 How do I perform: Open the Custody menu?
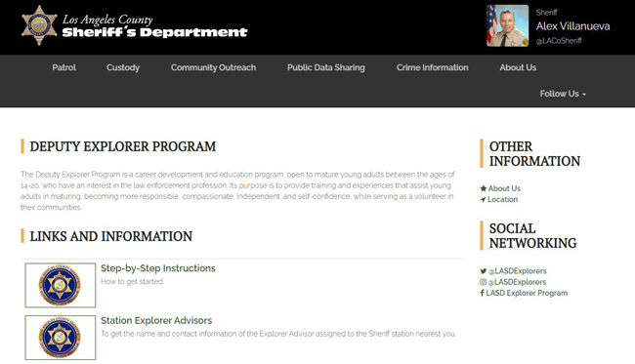pos(123,67)
